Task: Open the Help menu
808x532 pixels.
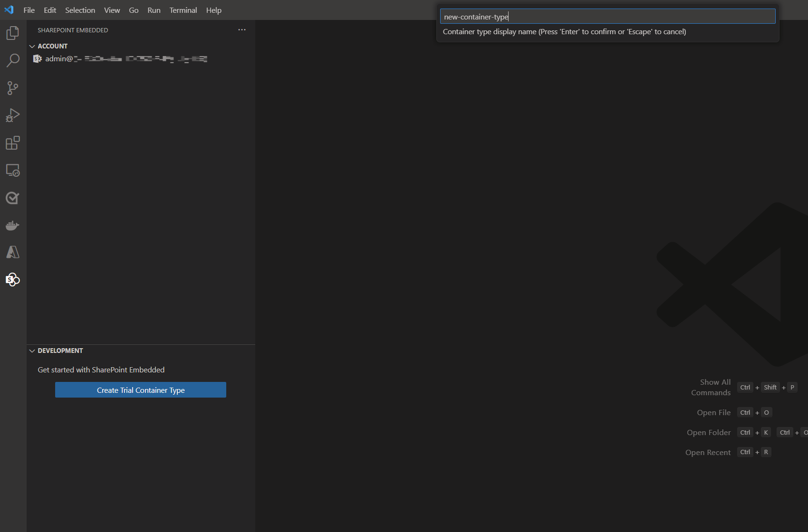Action: coord(213,10)
